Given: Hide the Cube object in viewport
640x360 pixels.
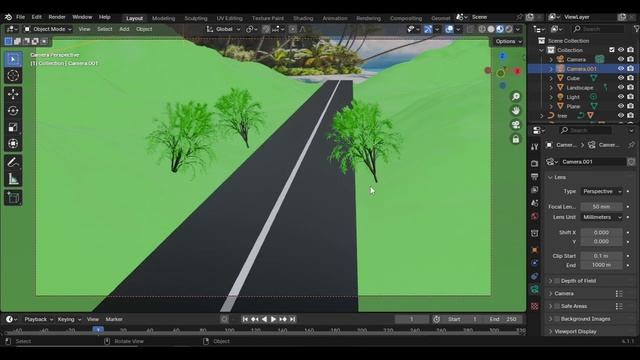Looking at the screenshot, I should pos(621,78).
